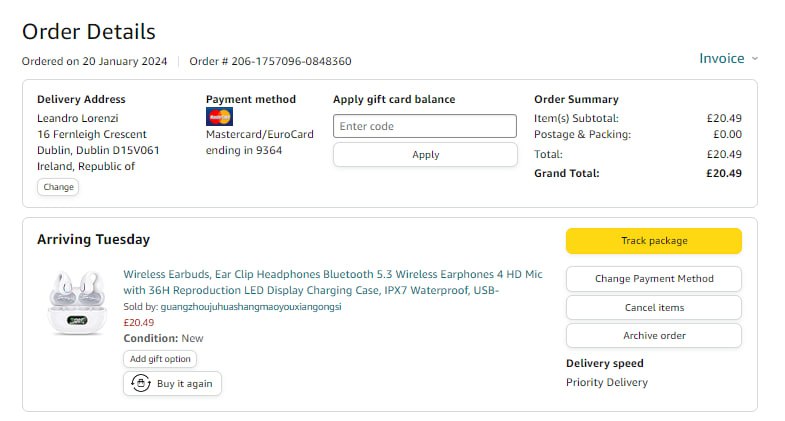The height and width of the screenshot is (421, 785).
Task: Change the delivery address
Action: coord(57,187)
